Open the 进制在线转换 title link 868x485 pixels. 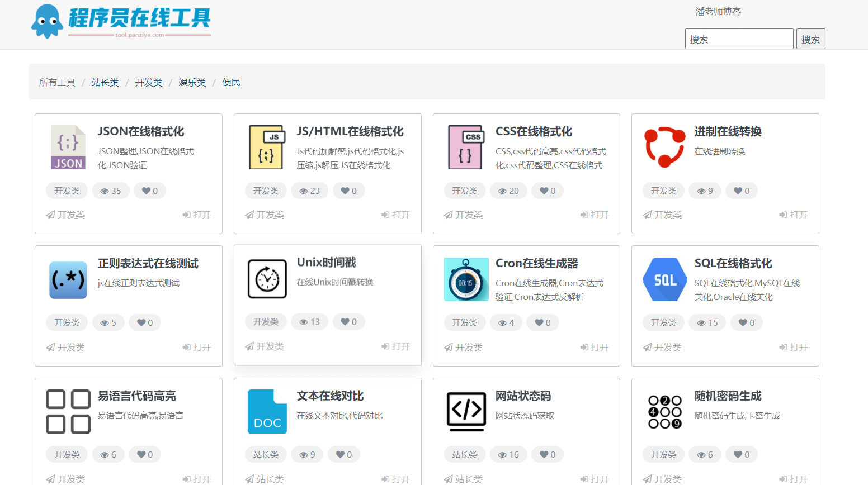coord(728,131)
